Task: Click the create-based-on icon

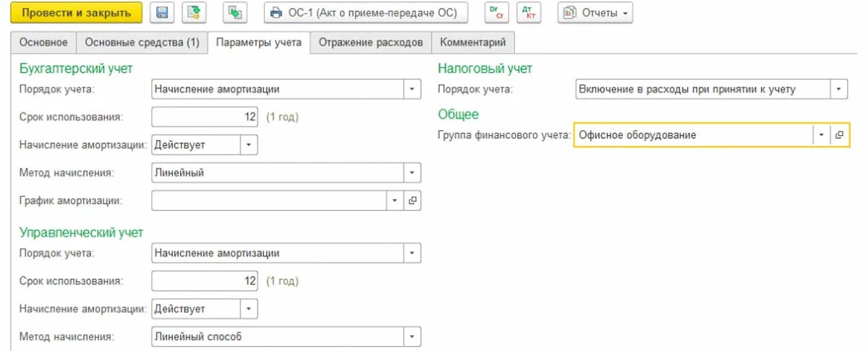Action: point(235,13)
